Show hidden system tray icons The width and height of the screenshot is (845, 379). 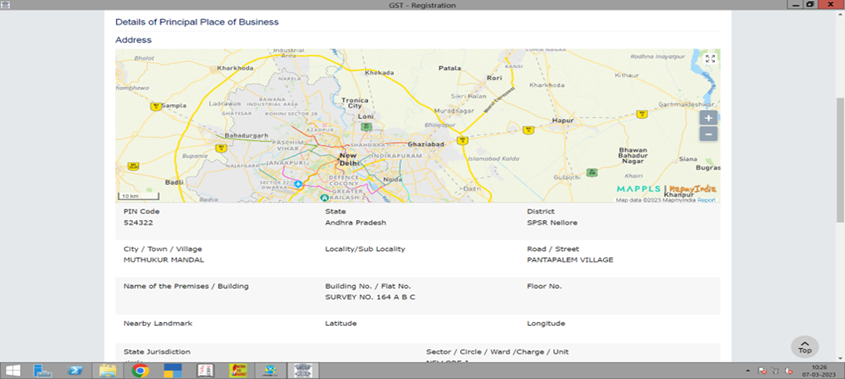[749, 371]
